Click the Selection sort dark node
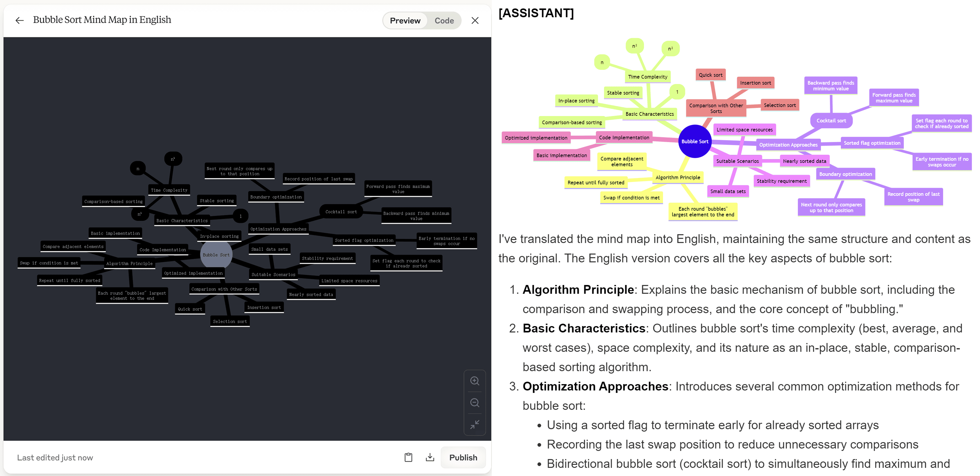 pos(230,322)
